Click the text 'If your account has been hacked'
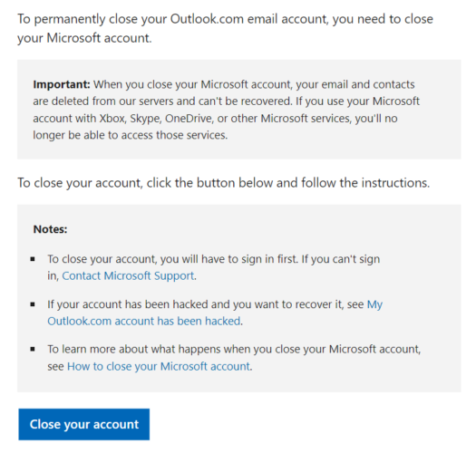The width and height of the screenshot is (476, 453). [128, 304]
